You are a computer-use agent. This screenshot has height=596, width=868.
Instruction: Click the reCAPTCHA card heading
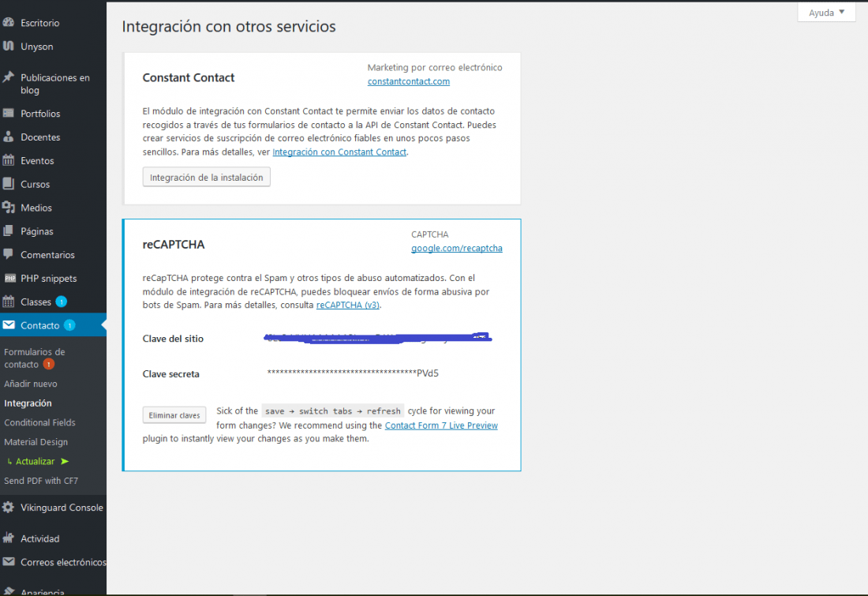click(x=174, y=244)
